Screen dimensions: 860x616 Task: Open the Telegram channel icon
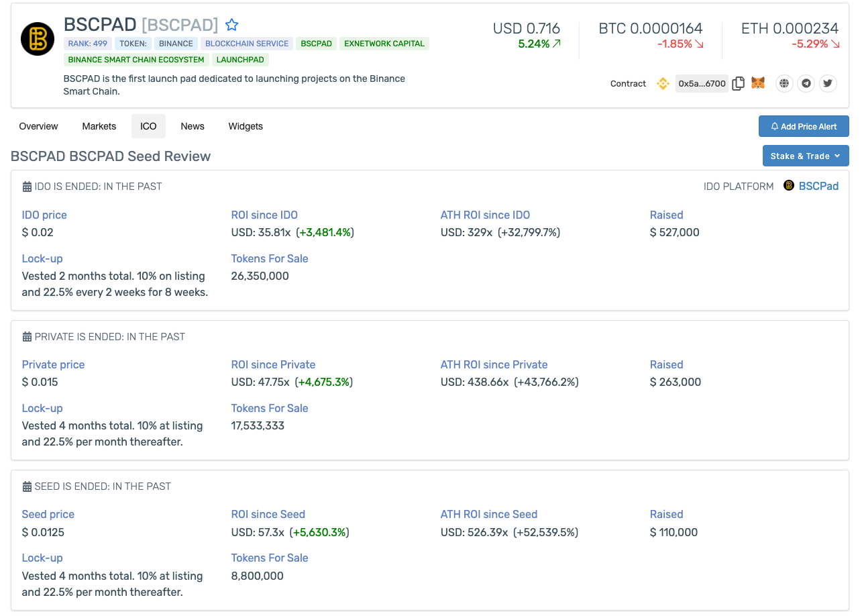pos(806,84)
